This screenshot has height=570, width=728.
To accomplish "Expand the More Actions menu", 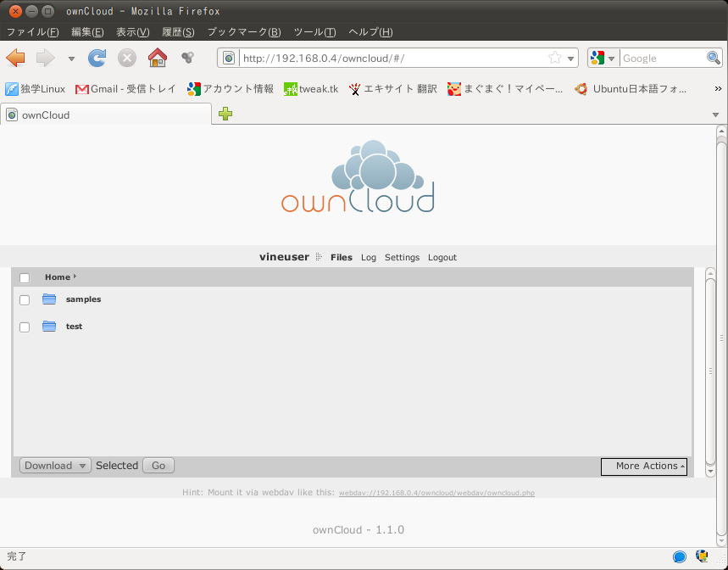I will [x=644, y=466].
